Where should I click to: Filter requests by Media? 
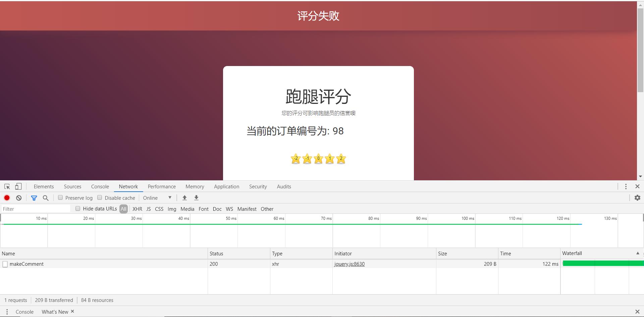(187, 209)
